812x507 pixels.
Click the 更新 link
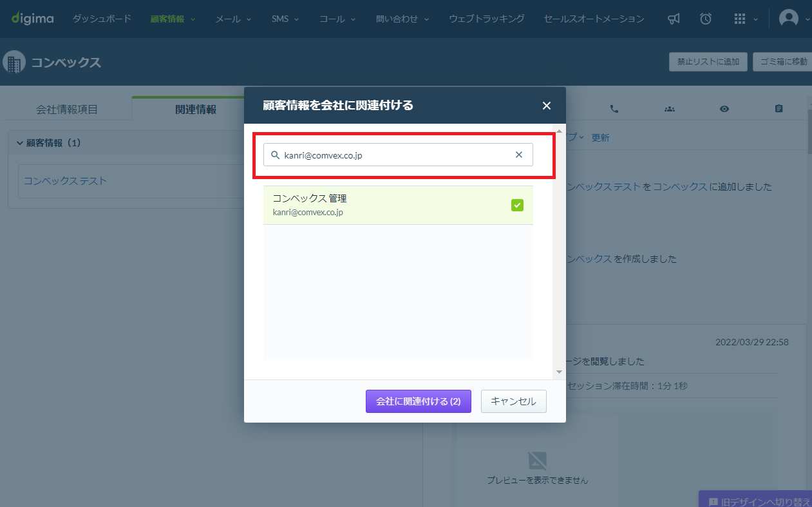[x=600, y=138]
